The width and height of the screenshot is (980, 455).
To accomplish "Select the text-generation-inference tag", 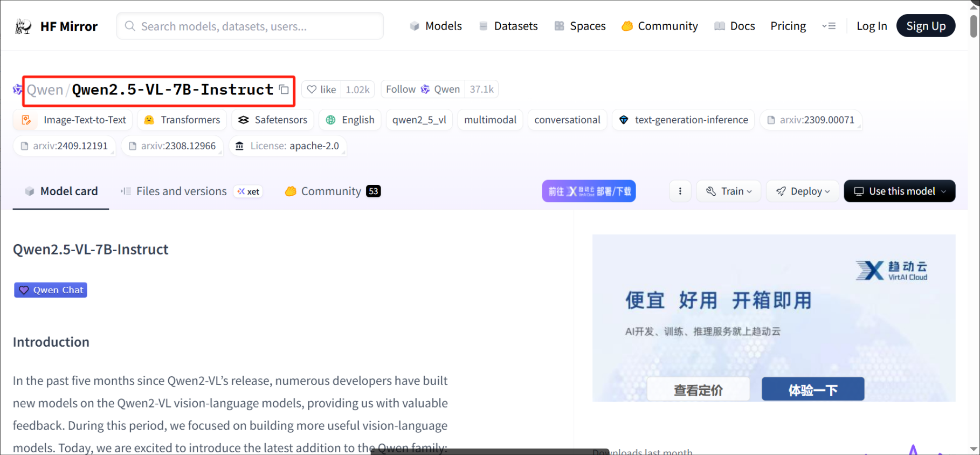I will (x=684, y=120).
